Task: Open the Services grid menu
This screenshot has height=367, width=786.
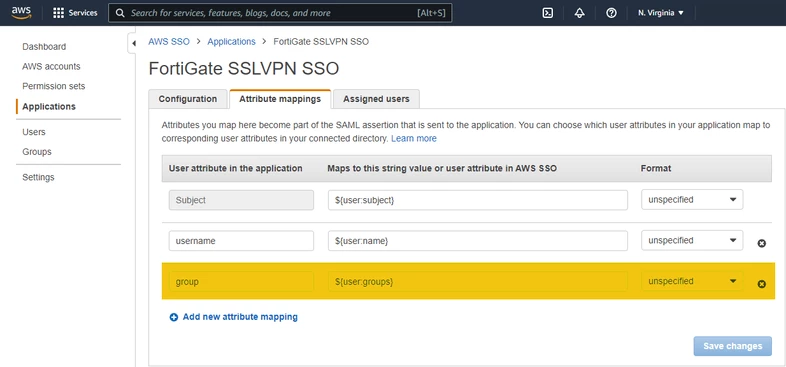Action: (75, 13)
